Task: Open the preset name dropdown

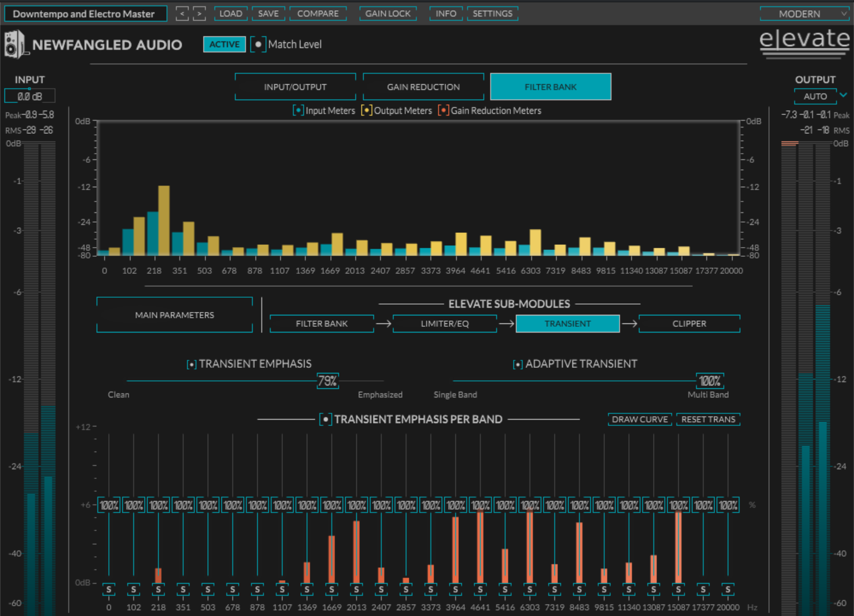Action: (x=85, y=14)
